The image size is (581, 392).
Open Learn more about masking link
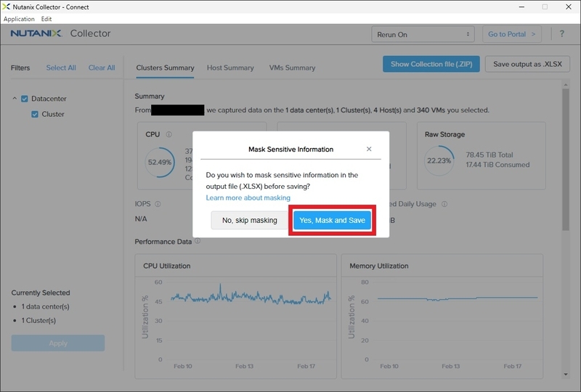point(248,197)
